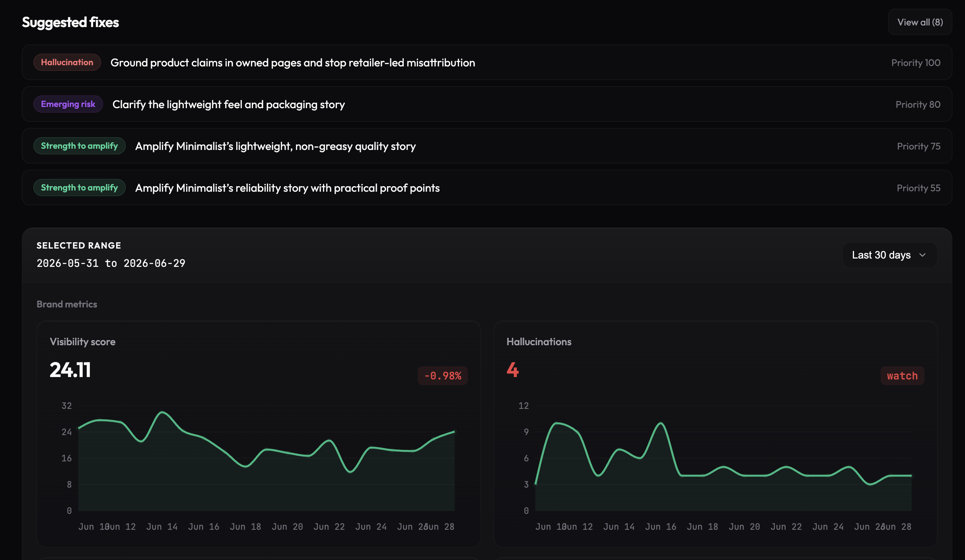The width and height of the screenshot is (965, 560).
Task: Click the Priority 80 label
Action: [x=918, y=105]
